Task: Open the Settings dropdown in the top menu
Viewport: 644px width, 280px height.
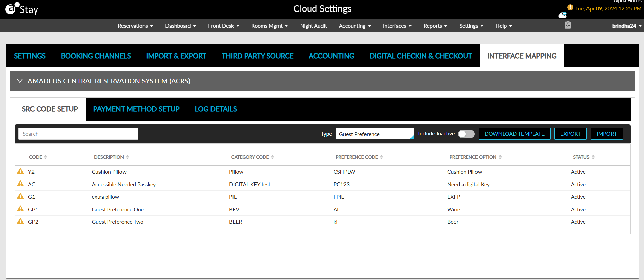Action: [471, 26]
